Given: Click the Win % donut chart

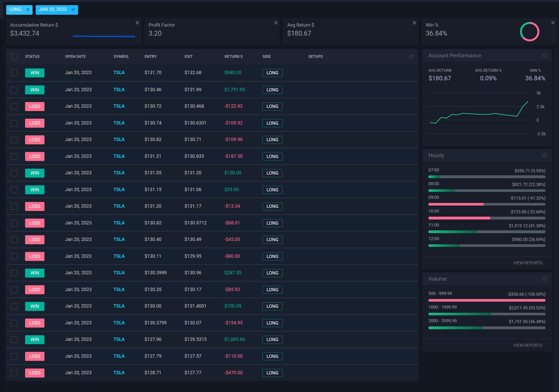Looking at the screenshot, I should [x=529, y=32].
